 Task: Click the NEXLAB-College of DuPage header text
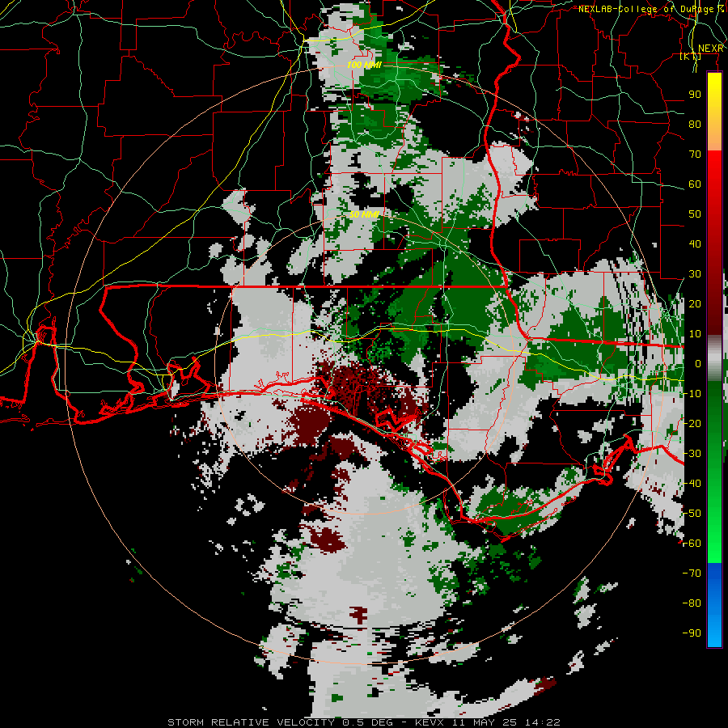point(652,9)
